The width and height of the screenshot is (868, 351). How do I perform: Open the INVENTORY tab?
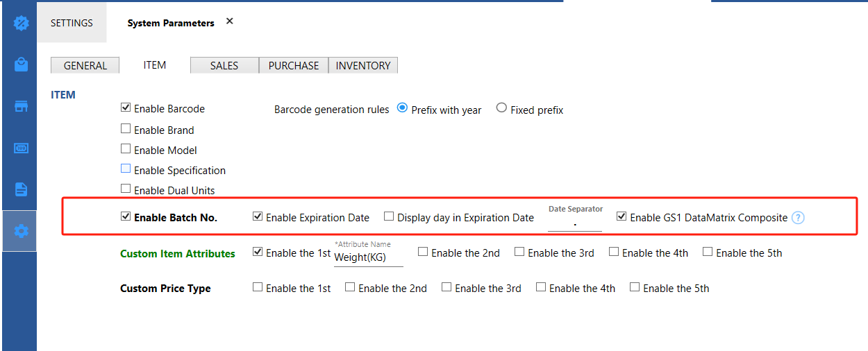click(362, 65)
